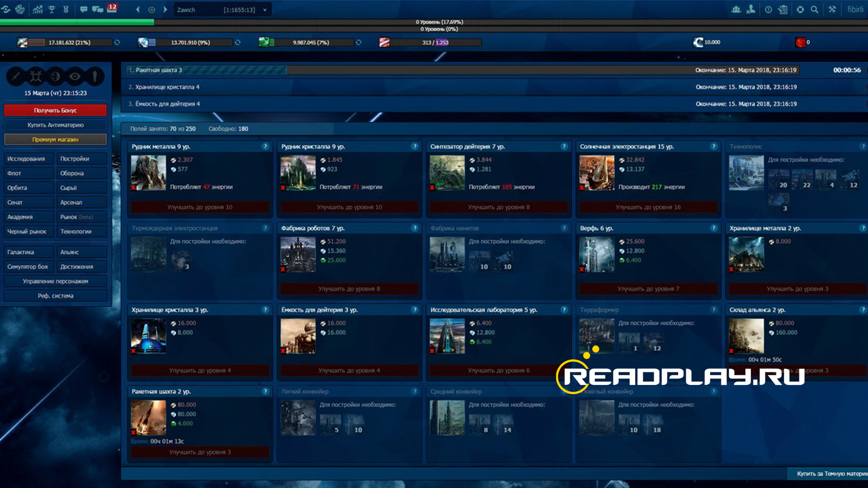This screenshot has height=488, width=868.
Task: Open the Галактика menu item
Action: [x=29, y=252]
